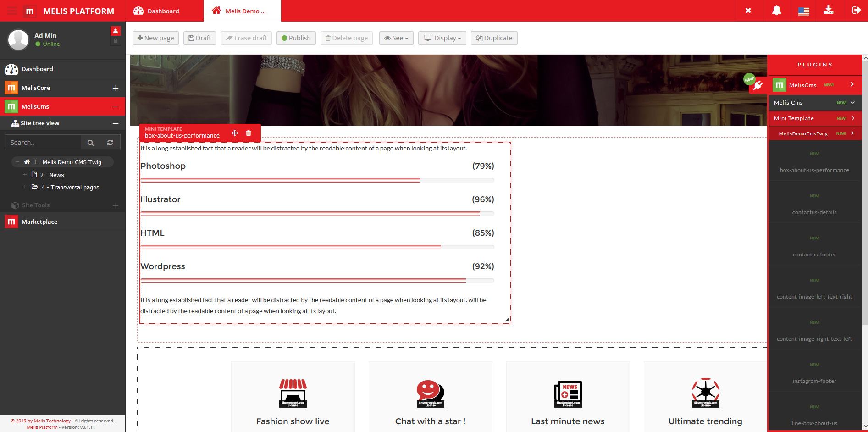The height and width of the screenshot is (432, 868).
Task: Click the logout icon in top bar
Action: point(856,11)
